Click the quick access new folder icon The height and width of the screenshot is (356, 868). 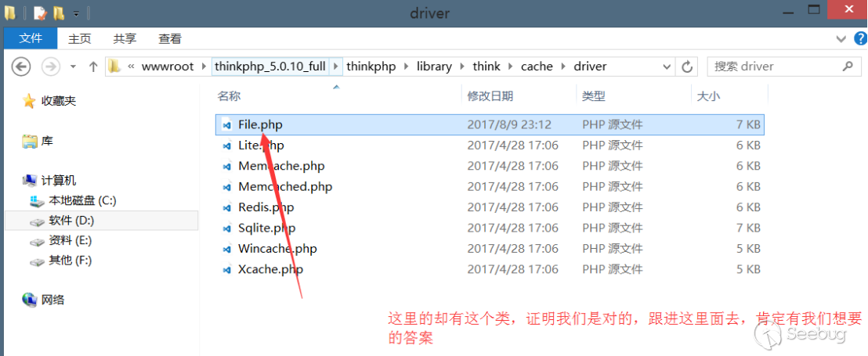coord(59,13)
